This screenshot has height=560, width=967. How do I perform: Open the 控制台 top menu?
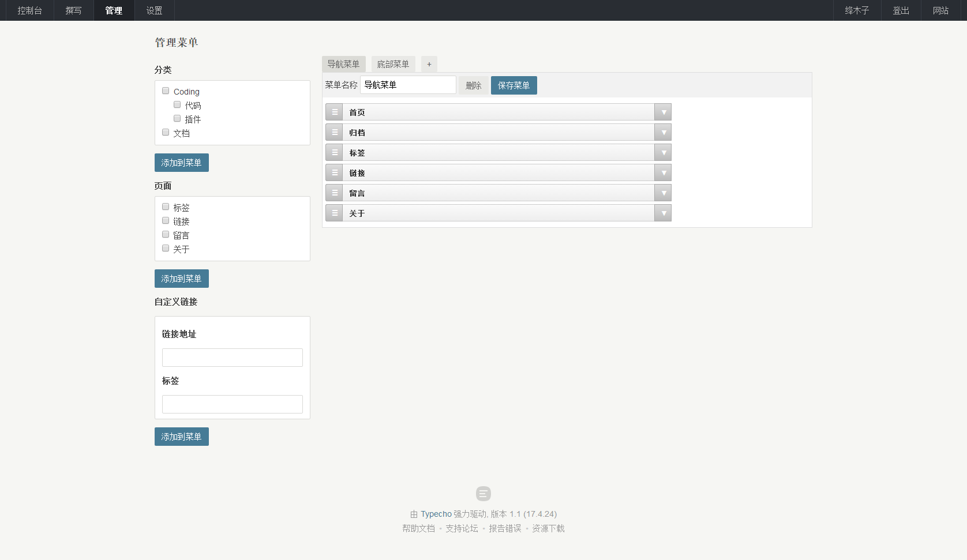[29, 10]
